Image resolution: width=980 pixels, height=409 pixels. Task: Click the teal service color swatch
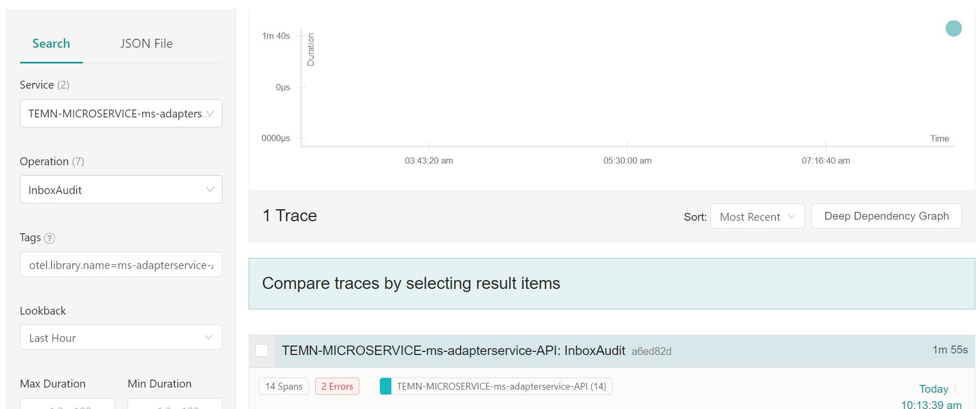(386, 386)
